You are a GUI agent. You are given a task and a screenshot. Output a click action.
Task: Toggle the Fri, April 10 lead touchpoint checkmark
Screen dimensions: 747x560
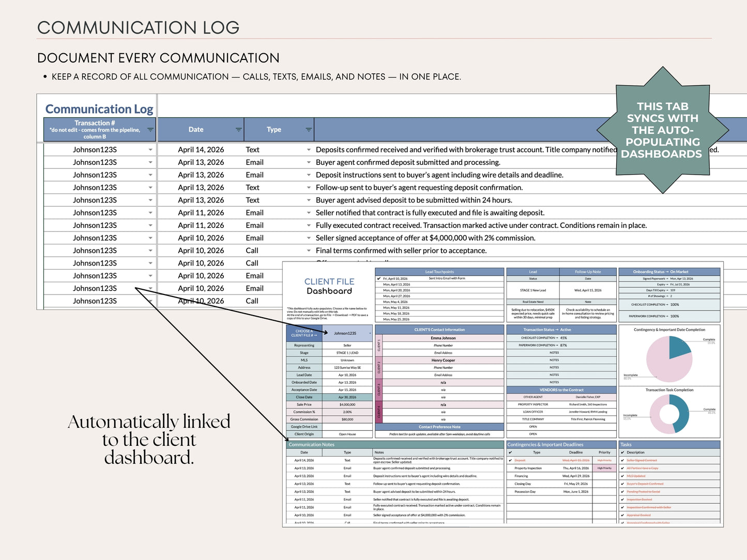pyautogui.click(x=379, y=278)
